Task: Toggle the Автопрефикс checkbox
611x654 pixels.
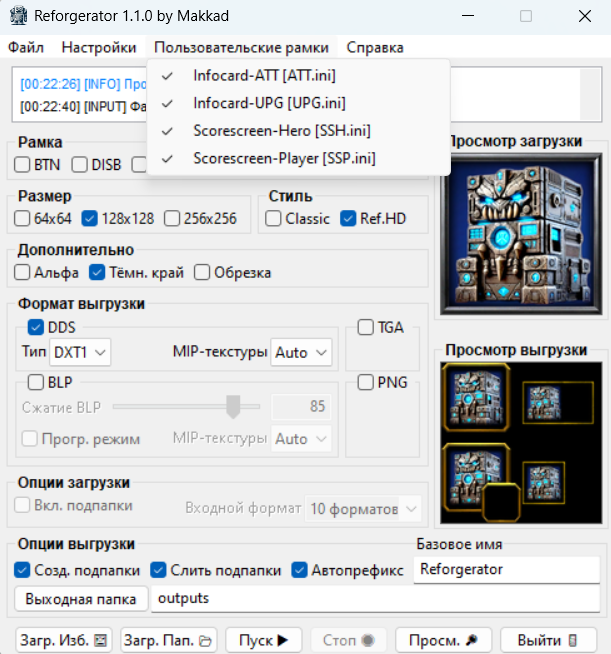Action: point(299,570)
